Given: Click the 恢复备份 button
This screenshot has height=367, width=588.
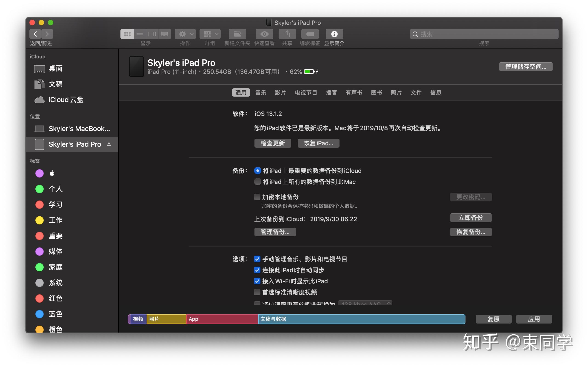Looking at the screenshot, I should tap(471, 232).
